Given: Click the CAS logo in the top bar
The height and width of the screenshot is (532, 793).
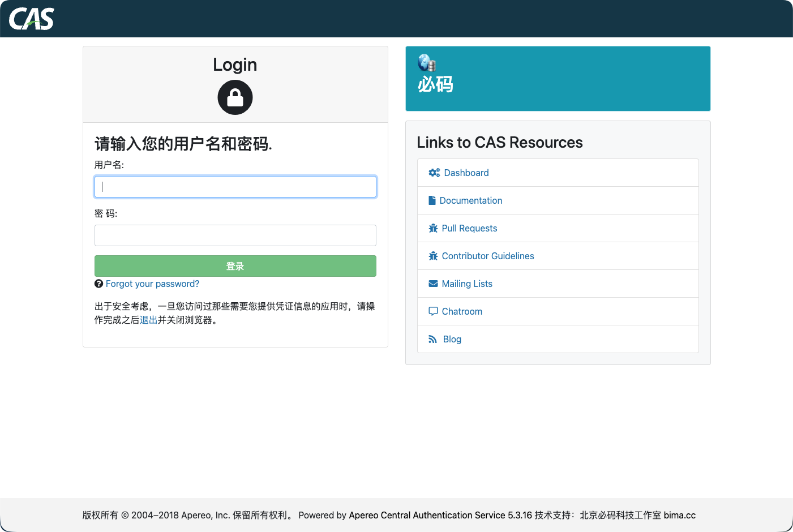Looking at the screenshot, I should coord(32,18).
